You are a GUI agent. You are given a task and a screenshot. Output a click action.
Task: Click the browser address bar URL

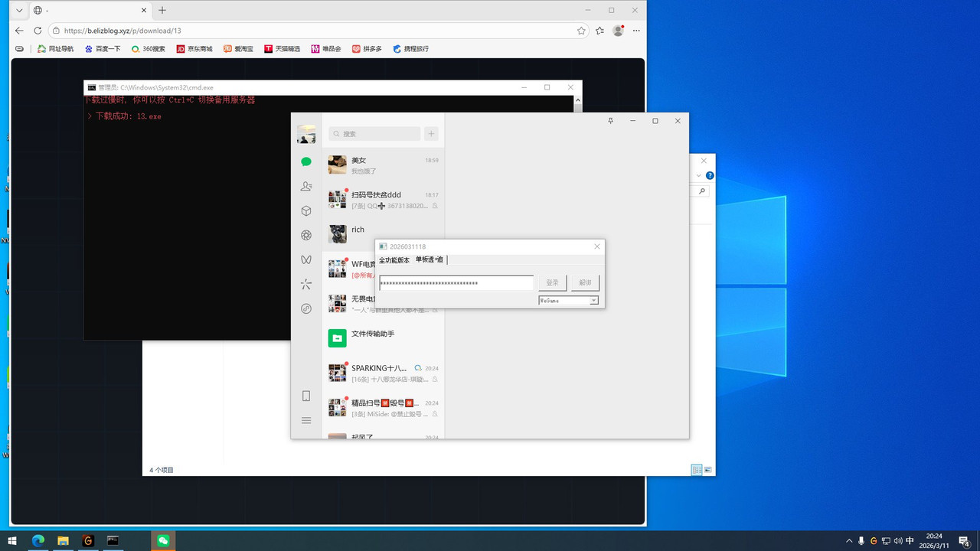point(122,31)
